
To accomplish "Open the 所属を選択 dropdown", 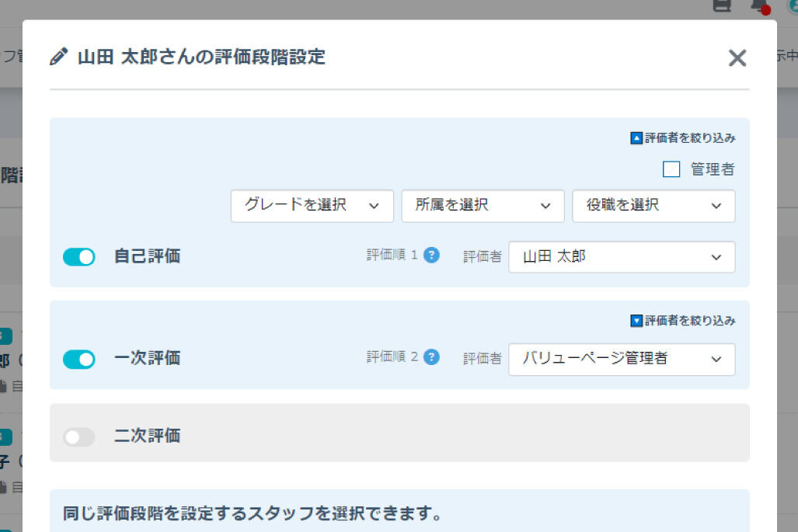I will point(483,206).
